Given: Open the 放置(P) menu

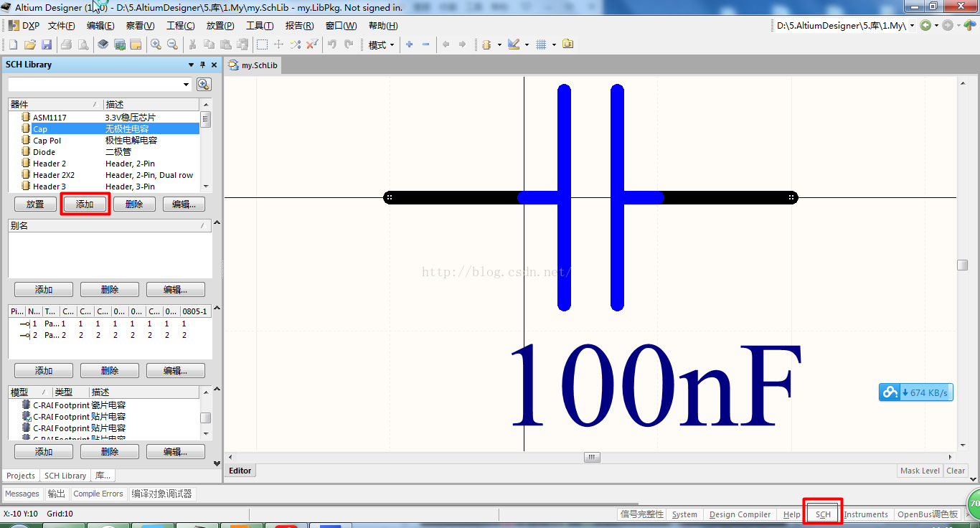Looking at the screenshot, I should [x=220, y=26].
